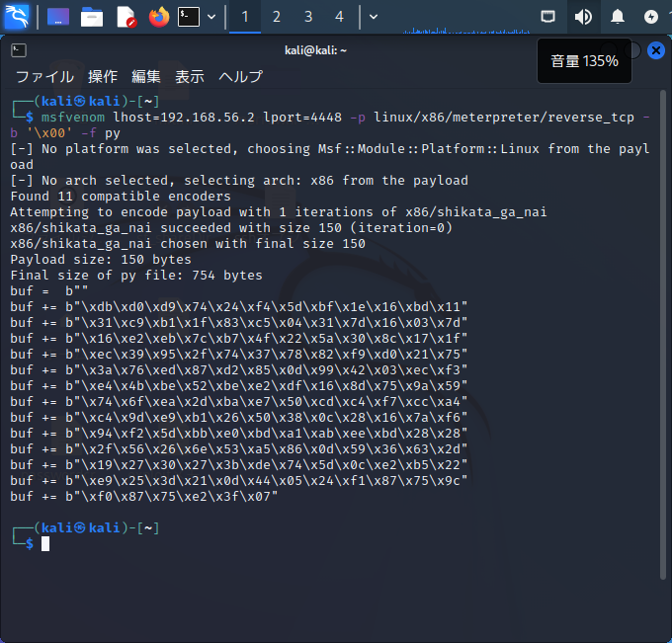The height and width of the screenshot is (643, 672).
Task: Click the buf line starting with \xdb\xd0
Action: [239, 307]
